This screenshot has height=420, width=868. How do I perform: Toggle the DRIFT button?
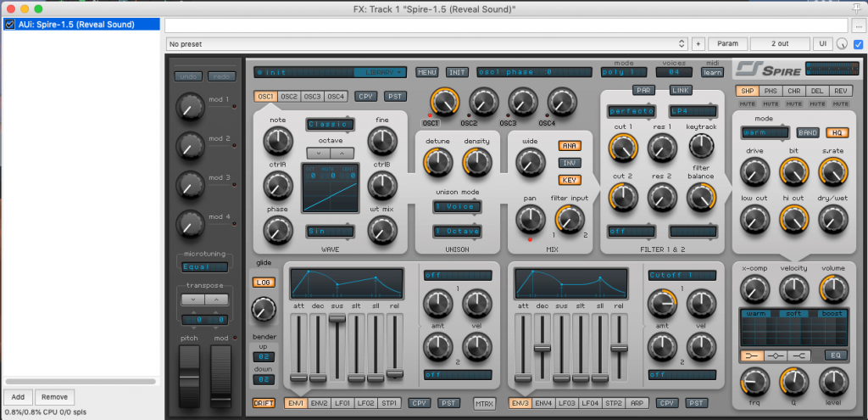click(264, 403)
